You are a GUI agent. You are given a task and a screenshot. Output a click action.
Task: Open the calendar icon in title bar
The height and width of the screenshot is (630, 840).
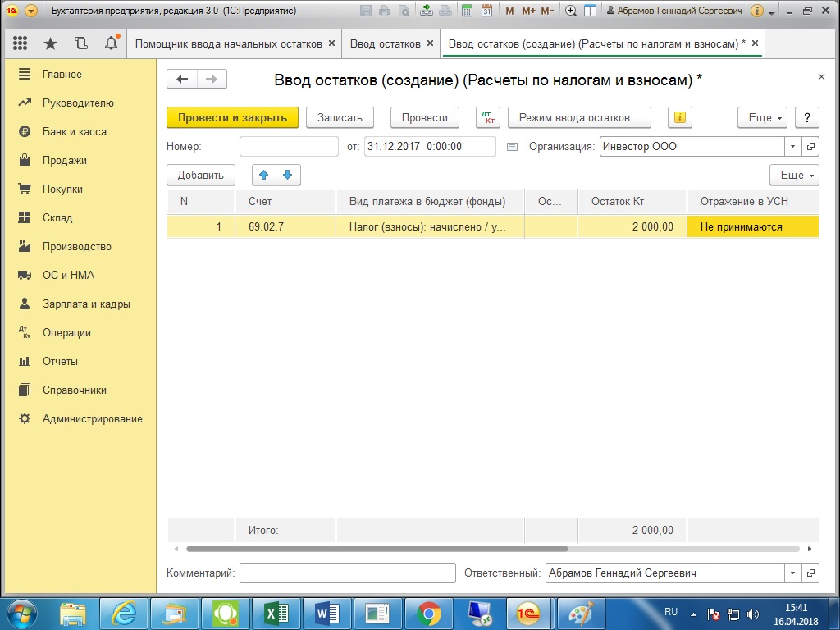pos(486,11)
